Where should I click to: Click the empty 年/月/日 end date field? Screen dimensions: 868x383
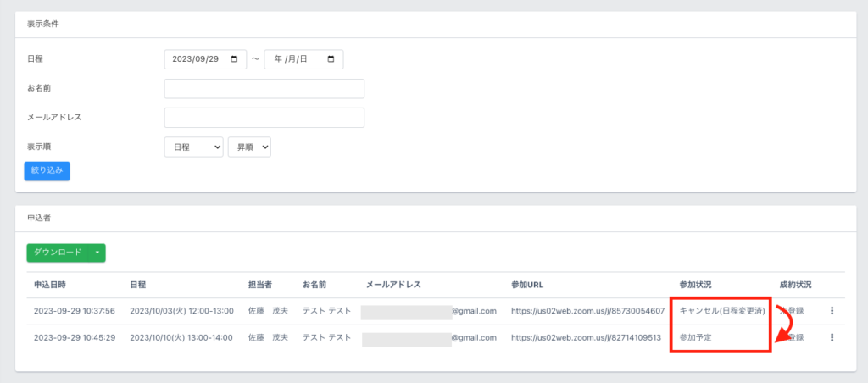click(x=295, y=59)
